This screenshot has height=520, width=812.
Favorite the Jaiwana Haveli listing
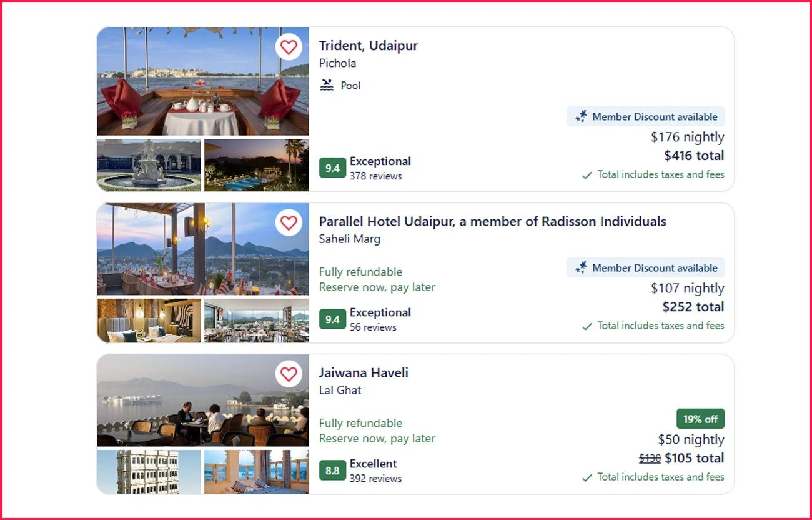(289, 374)
